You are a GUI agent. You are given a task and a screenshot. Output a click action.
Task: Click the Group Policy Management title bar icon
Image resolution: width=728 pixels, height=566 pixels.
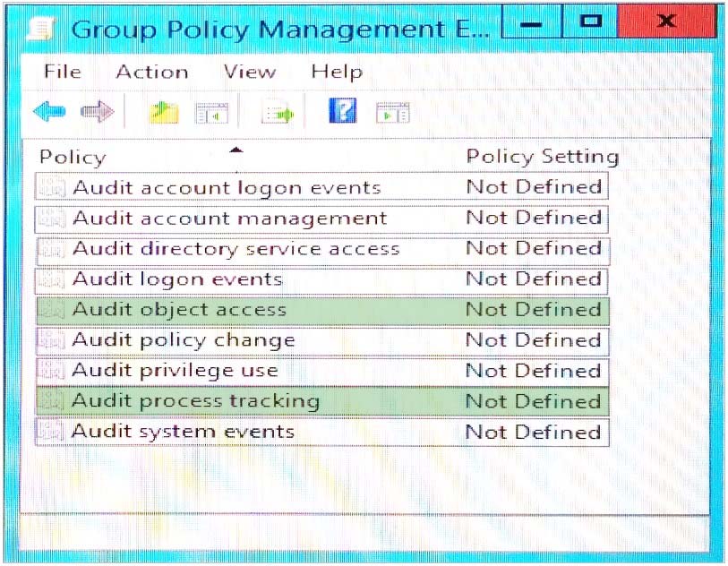pyautogui.click(x=42, y=29)
